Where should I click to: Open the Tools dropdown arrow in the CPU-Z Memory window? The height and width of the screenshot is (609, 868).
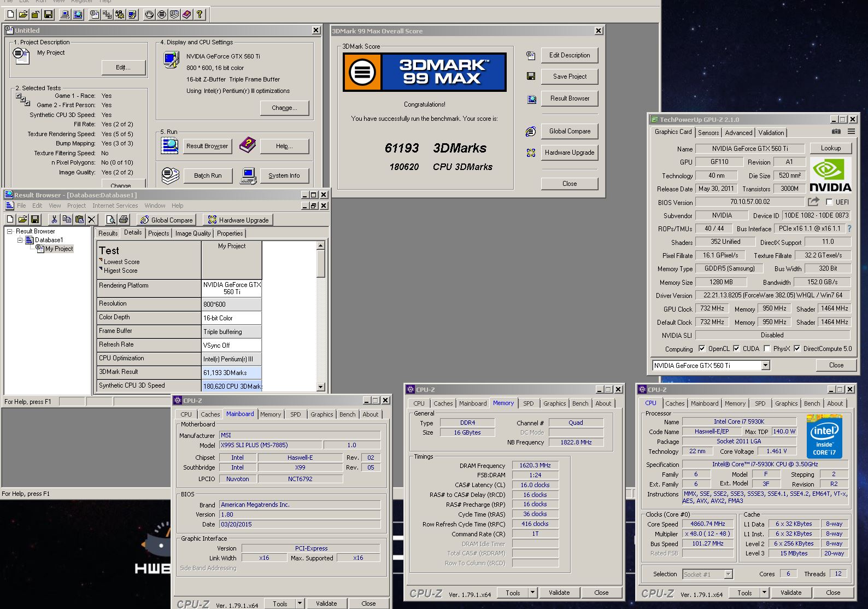point(532,593)
